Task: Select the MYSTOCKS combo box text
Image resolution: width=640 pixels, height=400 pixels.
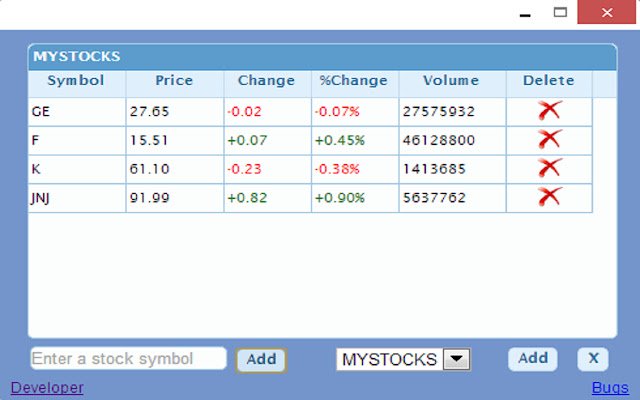Action: [x=390, y=360]
